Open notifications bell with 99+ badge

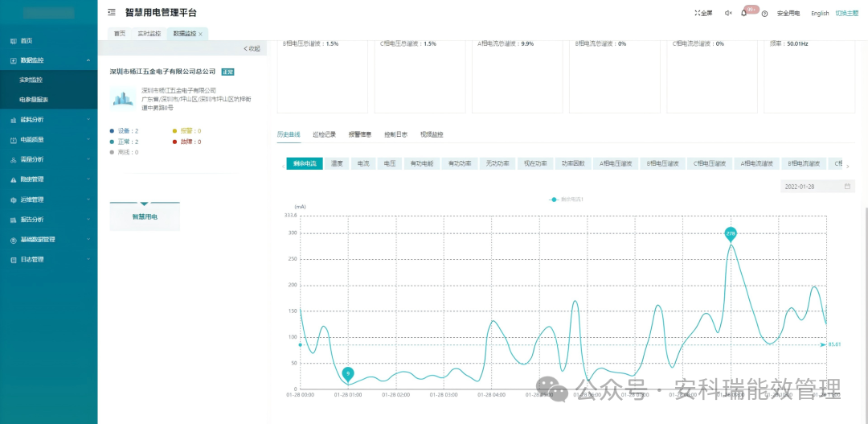tap(744, 14)
